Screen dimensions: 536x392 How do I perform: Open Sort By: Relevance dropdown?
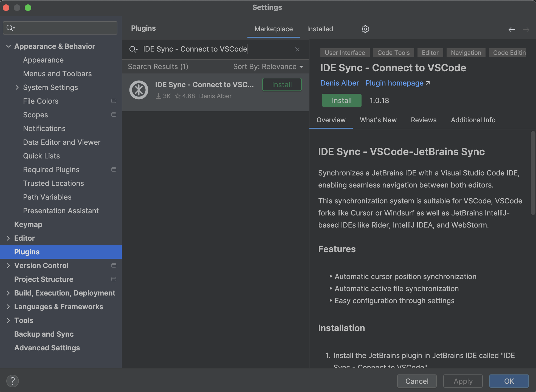[268, 67]
